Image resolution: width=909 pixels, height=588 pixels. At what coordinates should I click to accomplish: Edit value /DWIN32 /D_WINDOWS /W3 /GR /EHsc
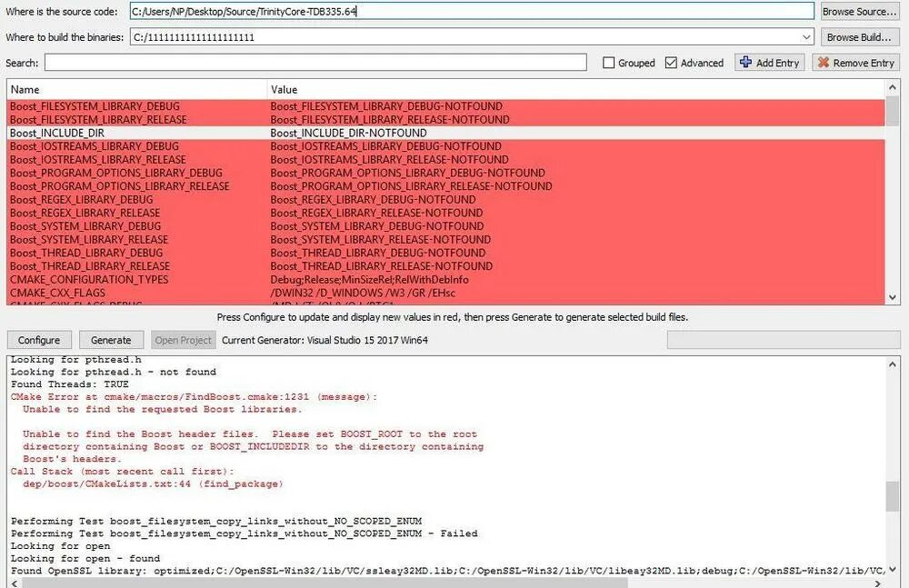tap(363, 293)
